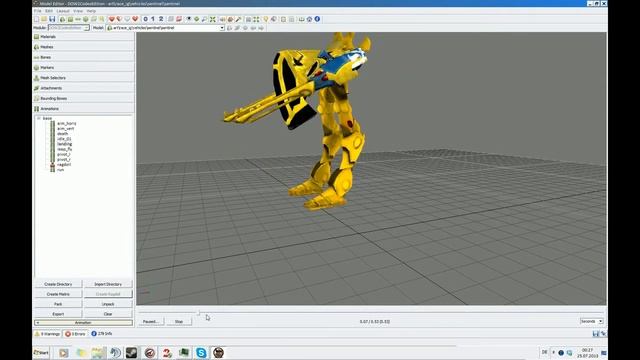Click the Create Matrix button
This screenshot has width=640, height=360.
pyautogui.click(x=58, y=294)
